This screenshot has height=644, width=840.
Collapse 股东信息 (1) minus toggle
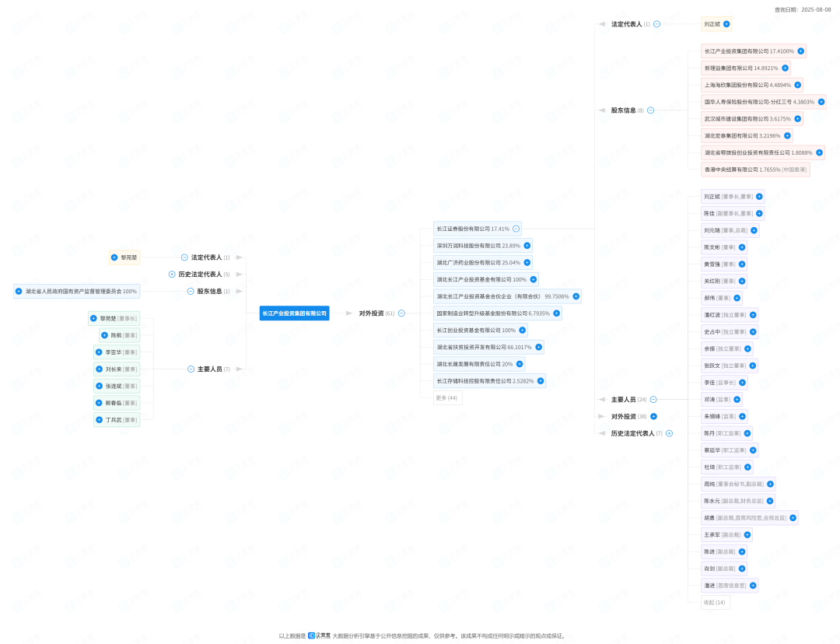pos(191,292)
